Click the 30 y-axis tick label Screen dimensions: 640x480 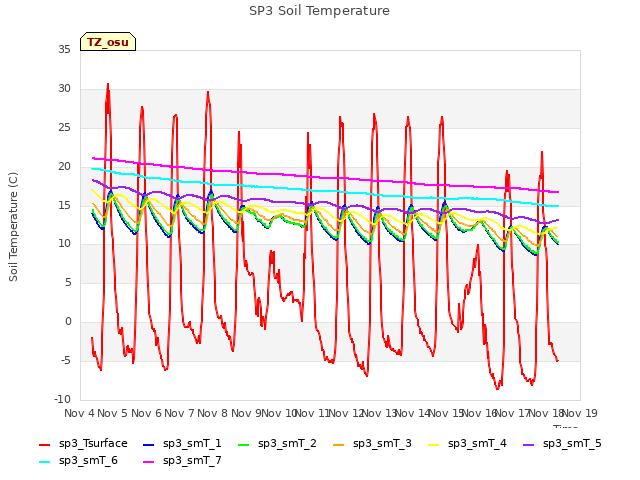(x=64, y=89)
